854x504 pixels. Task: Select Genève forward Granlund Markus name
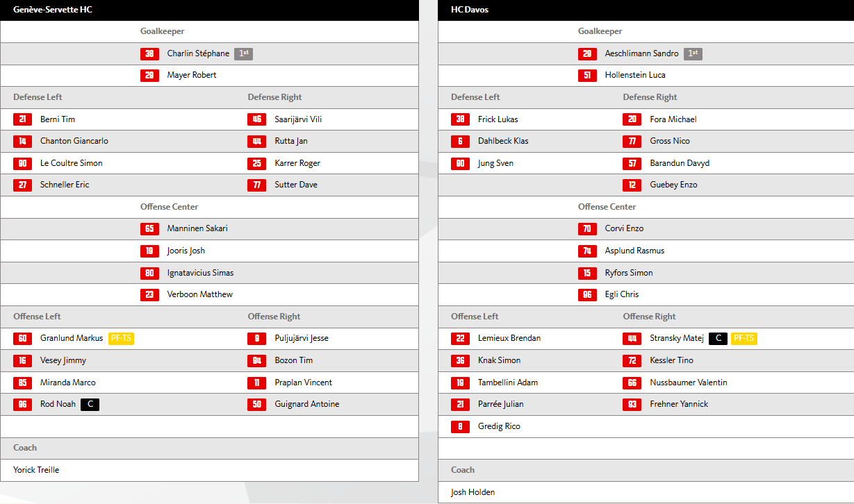coord(72,338)
